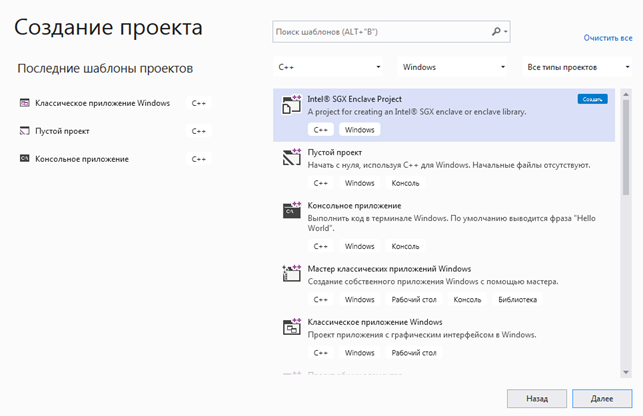Click the Классическое приложение Windows icon in template list
This screenshot has height=416, width=643.
292,327
